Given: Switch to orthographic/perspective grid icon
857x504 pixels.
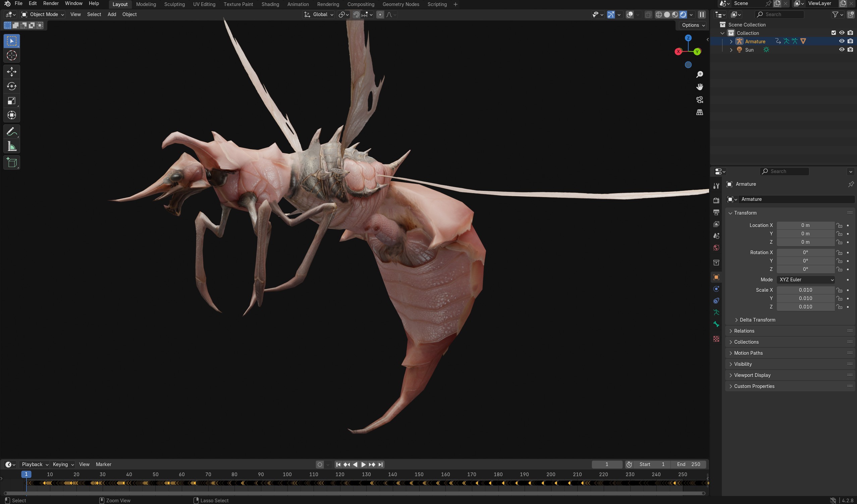Looking at the screenshot, I should 700,112.
